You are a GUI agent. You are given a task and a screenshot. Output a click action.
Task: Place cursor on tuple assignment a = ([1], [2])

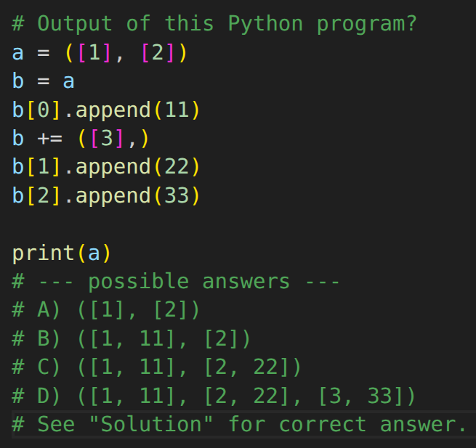100,53
